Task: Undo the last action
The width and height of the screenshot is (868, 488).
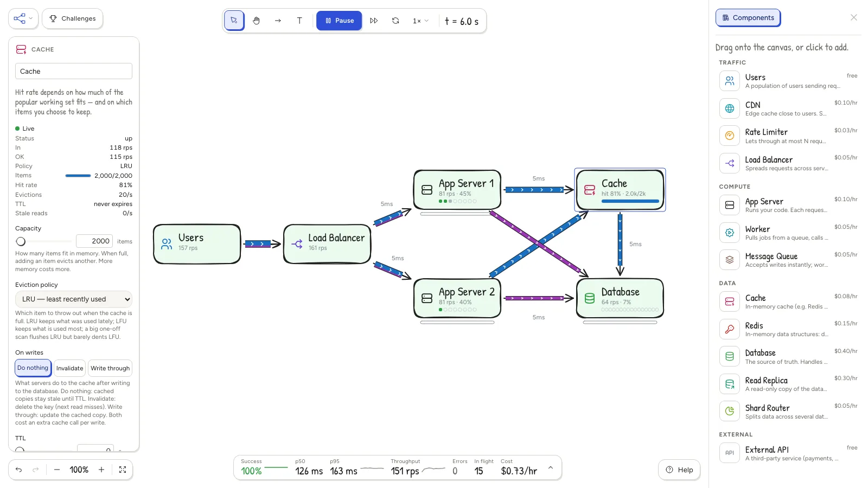Action: (19, 470)
